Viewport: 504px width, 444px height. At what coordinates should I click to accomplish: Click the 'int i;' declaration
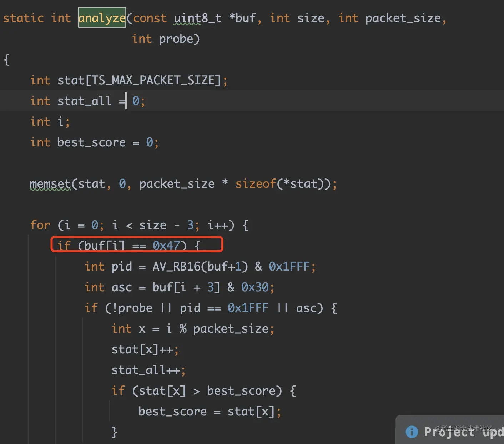click(50, 122)
